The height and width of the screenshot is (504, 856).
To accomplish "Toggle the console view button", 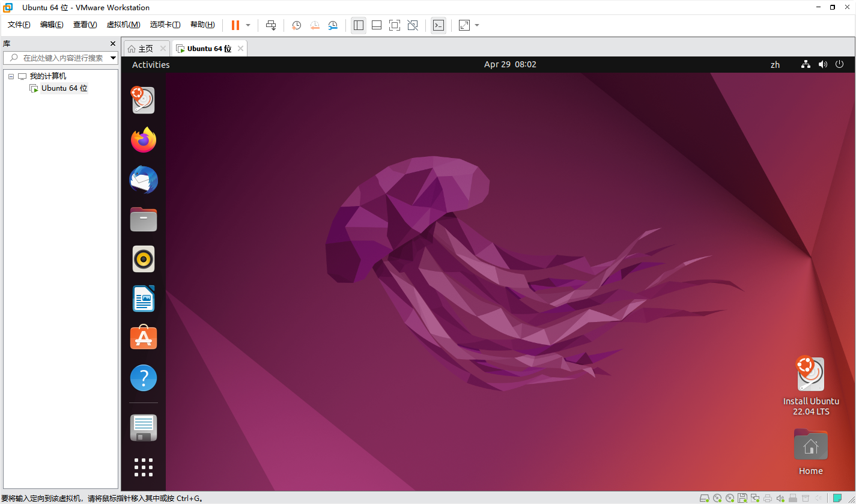I will [439, 25].
